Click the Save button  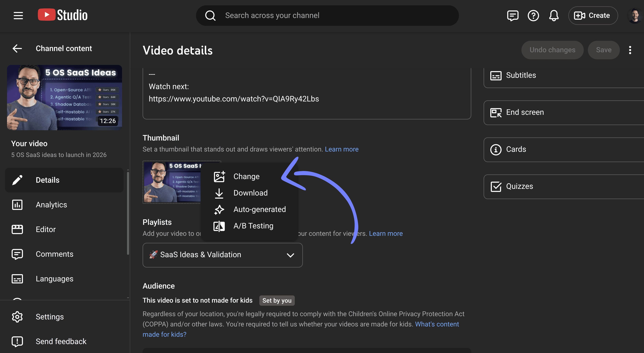pyautogui.click(x=603, y=50)
